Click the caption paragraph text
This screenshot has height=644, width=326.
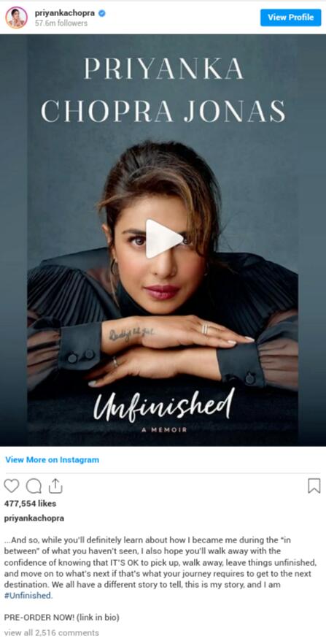point(160,567)
